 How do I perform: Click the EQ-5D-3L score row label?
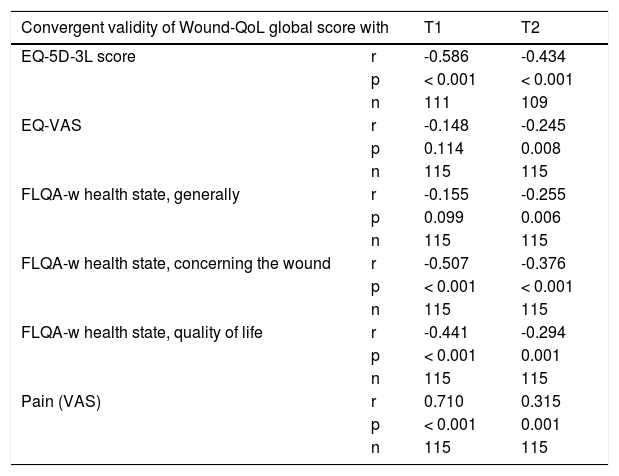click(x=78, y=56)
